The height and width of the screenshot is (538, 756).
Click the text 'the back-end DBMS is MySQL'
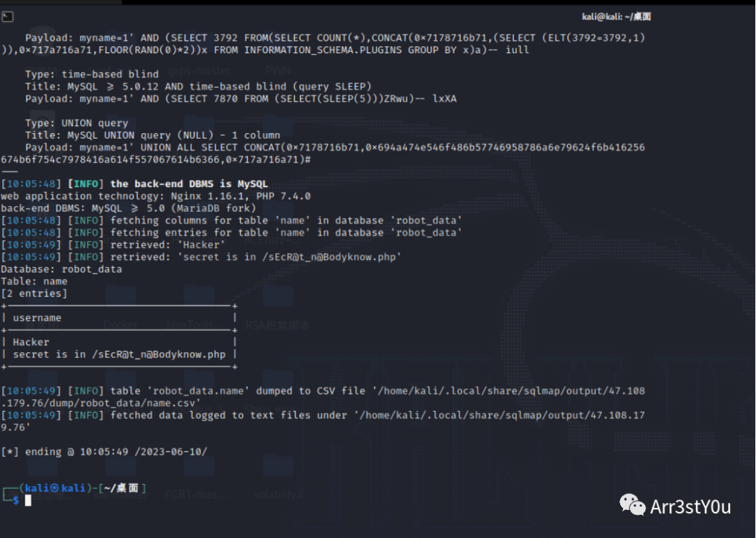(189, 184)
